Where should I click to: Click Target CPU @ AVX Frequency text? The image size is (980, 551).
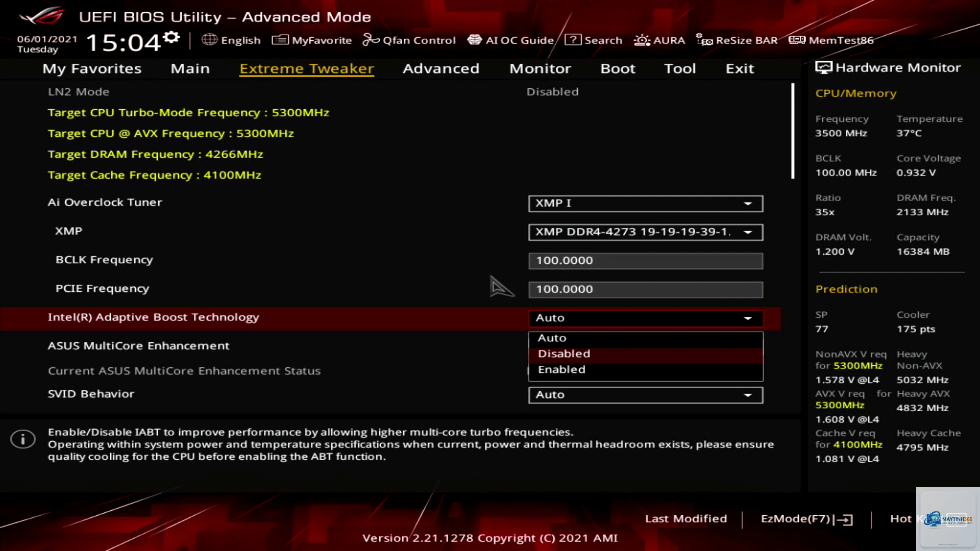pos(170,134)
